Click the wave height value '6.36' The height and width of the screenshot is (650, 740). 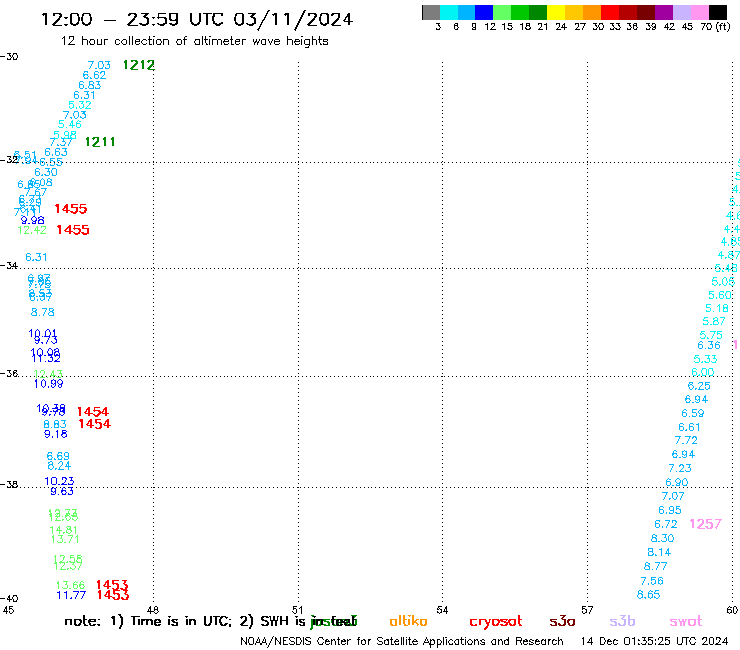709,346
